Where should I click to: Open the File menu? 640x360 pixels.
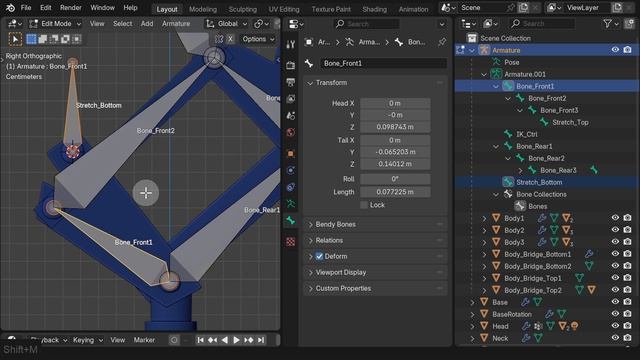click(x=26, y=8)
